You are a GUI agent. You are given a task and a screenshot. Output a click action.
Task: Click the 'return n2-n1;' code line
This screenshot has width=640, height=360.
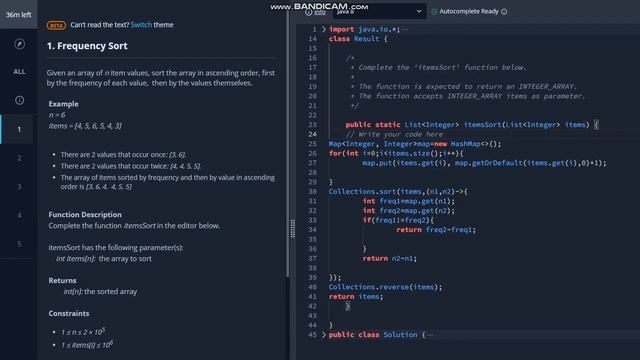pos(389,258)
